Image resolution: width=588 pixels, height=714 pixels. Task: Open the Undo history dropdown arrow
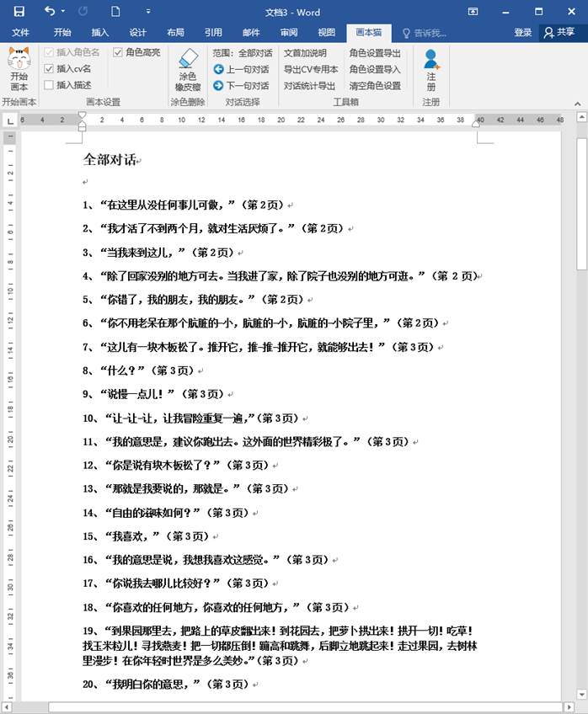coord(63,12)
